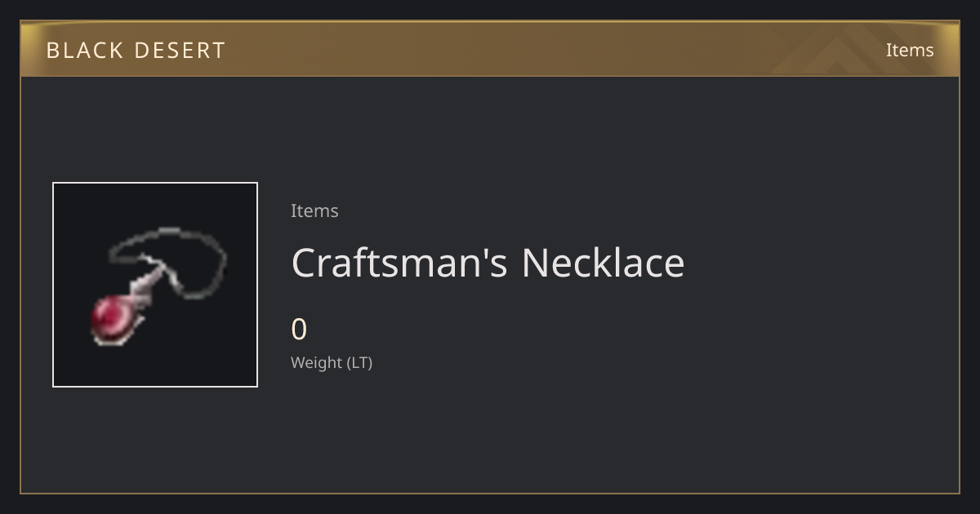Click the gold header banner center

point(490,49)
